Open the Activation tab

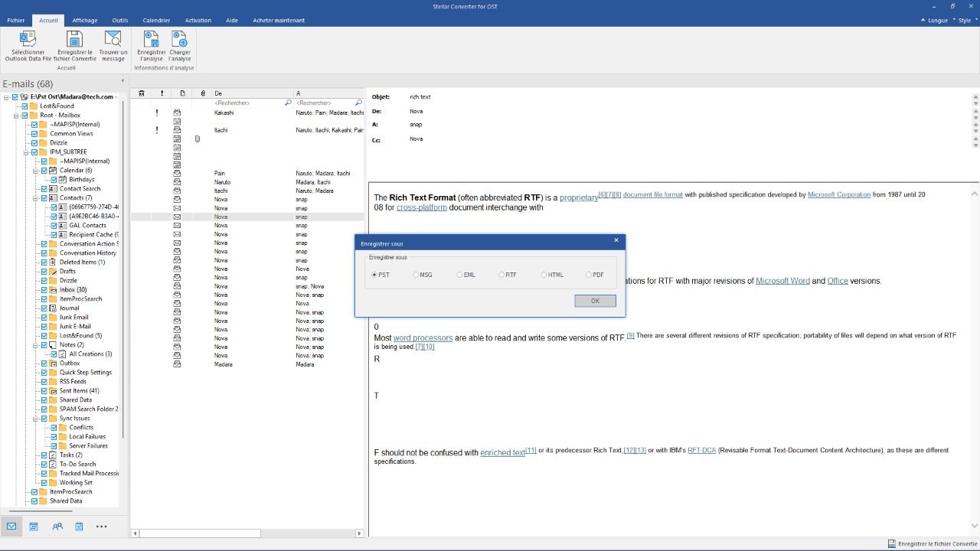click(198, 21)
